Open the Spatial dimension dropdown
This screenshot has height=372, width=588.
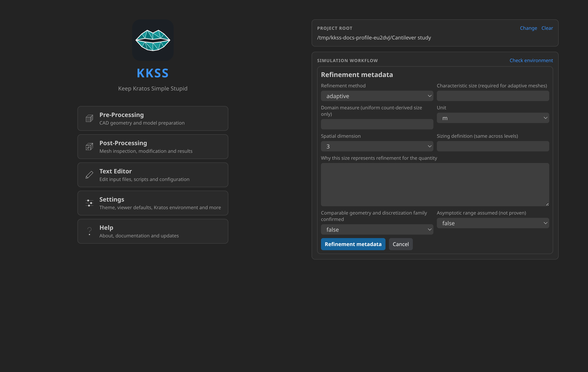(x=377, y=146)
